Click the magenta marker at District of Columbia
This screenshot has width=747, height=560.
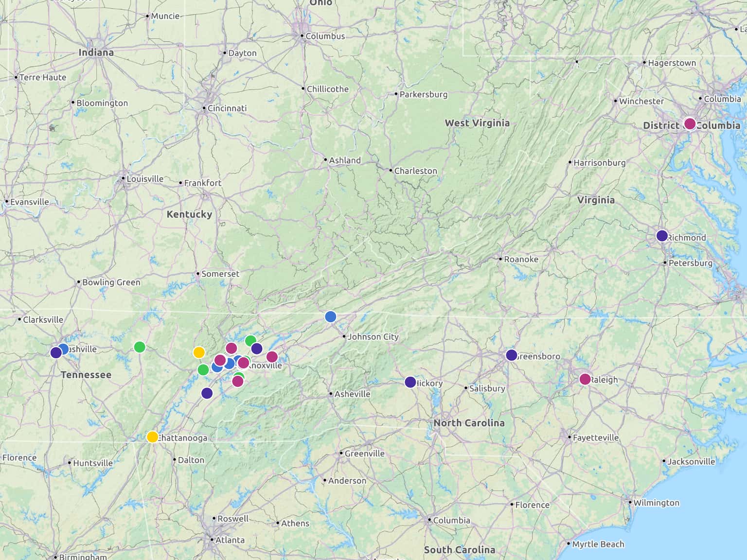690,123
